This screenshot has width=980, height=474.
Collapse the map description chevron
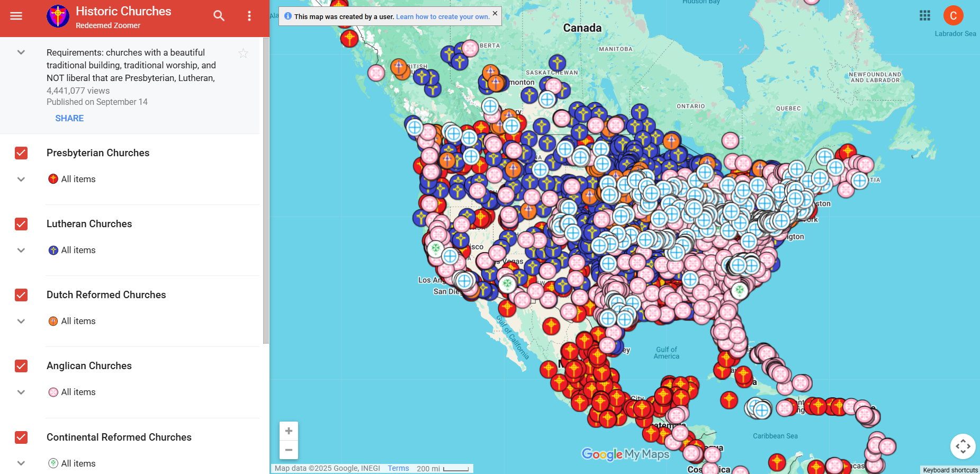pos(21,52)
